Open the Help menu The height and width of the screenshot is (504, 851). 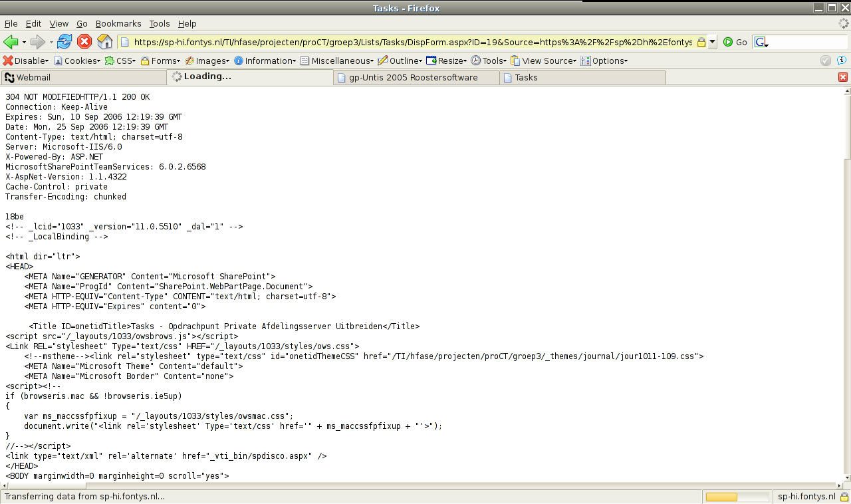click(x=187, y=23)
